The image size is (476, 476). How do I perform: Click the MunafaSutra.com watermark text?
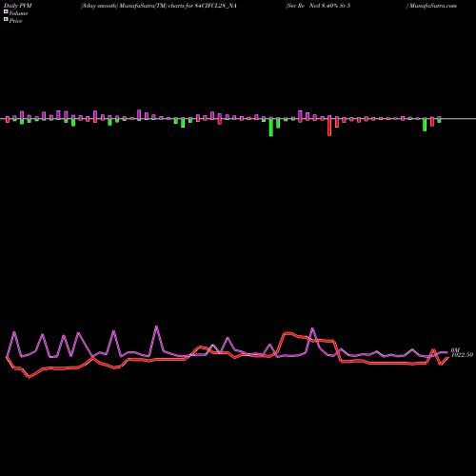(433, 6)
